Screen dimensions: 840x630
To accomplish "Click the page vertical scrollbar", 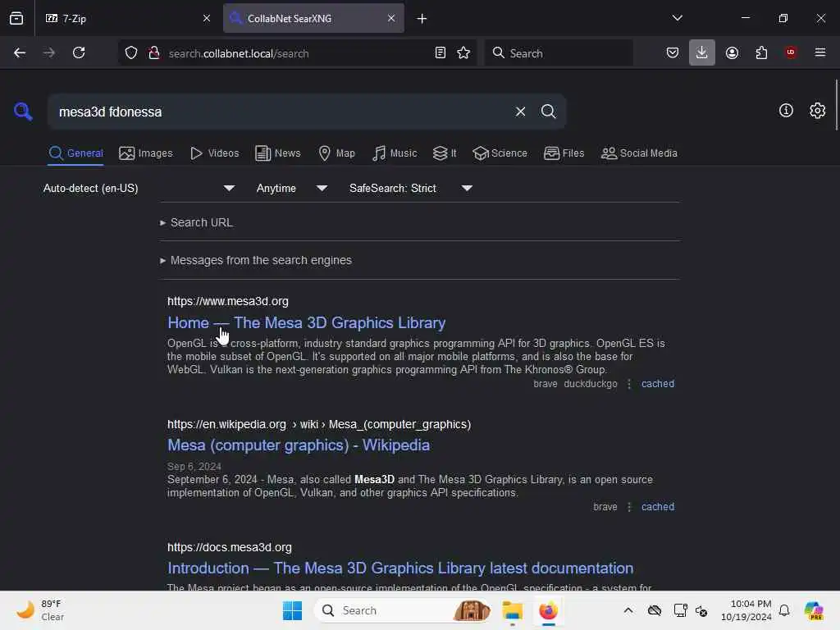I will [836, 104].
